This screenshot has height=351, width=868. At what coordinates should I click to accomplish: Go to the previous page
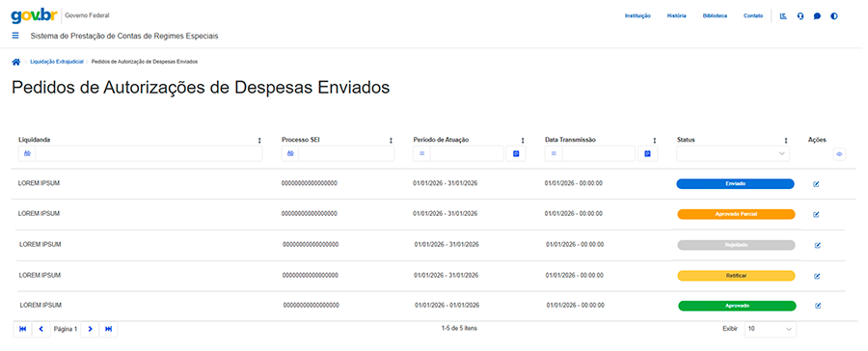click(41, 329)
